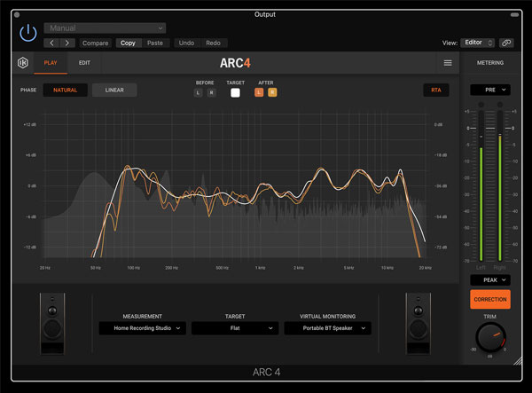Open the Metering panel tab

point(490,63)
